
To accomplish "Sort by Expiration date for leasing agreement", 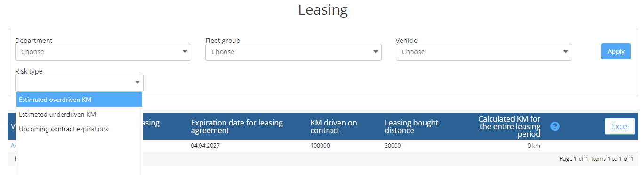I will (237, 126).
